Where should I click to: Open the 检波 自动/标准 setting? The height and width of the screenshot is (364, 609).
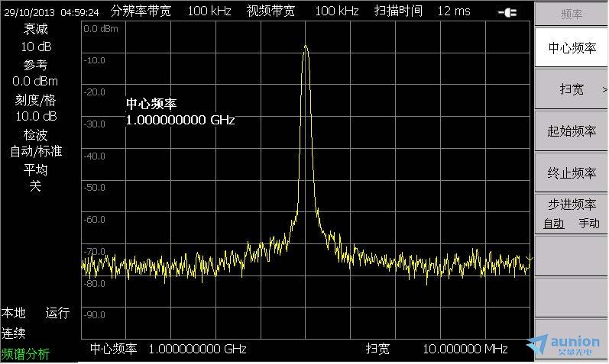click(35, 143)
